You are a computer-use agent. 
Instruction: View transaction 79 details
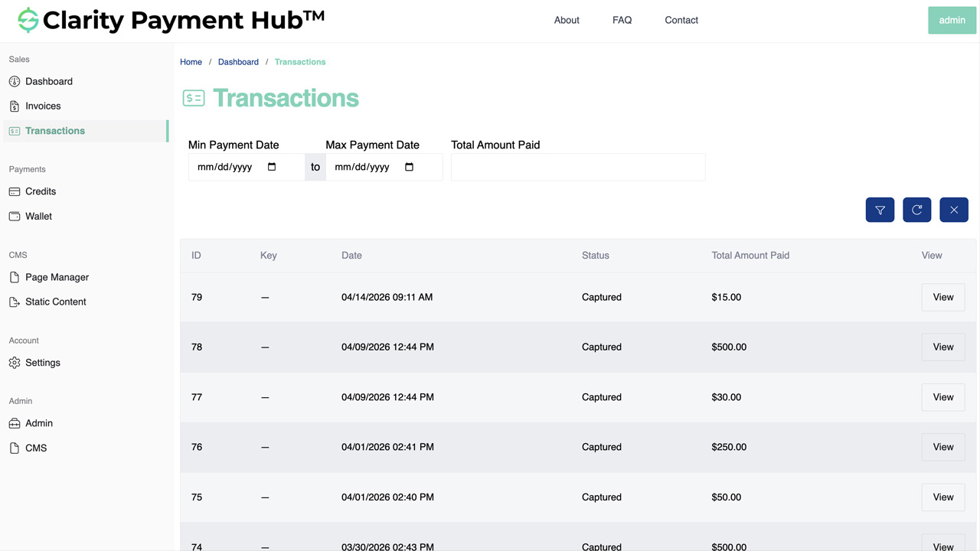tap(942, 297)
